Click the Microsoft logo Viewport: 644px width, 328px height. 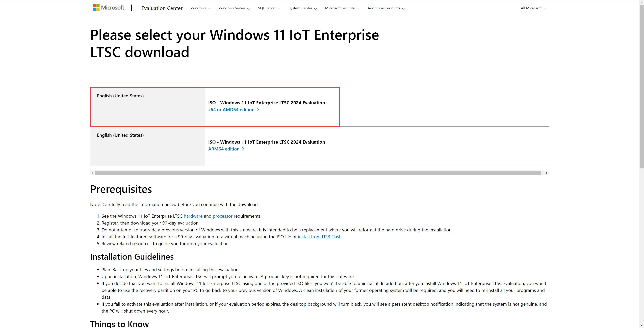[108, 8]
